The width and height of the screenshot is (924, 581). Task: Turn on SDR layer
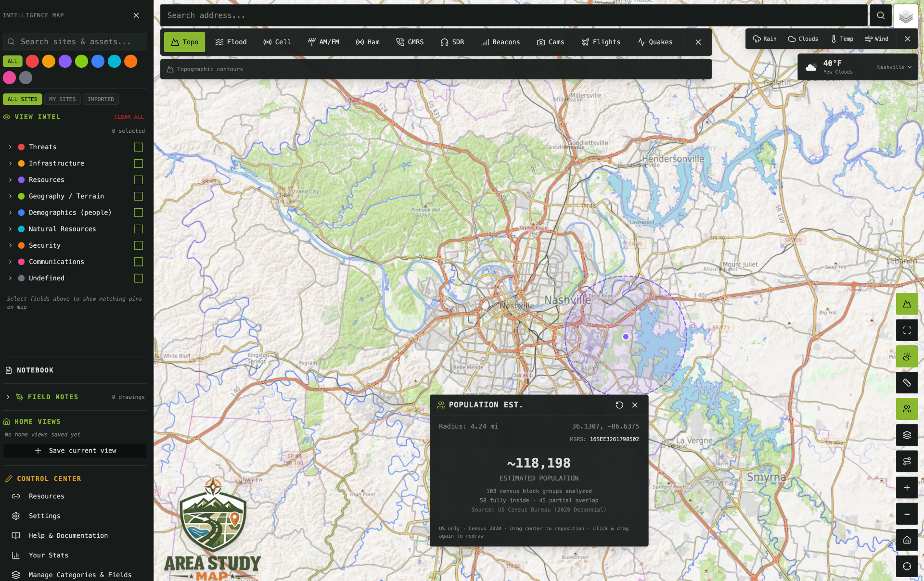point(452,42)
